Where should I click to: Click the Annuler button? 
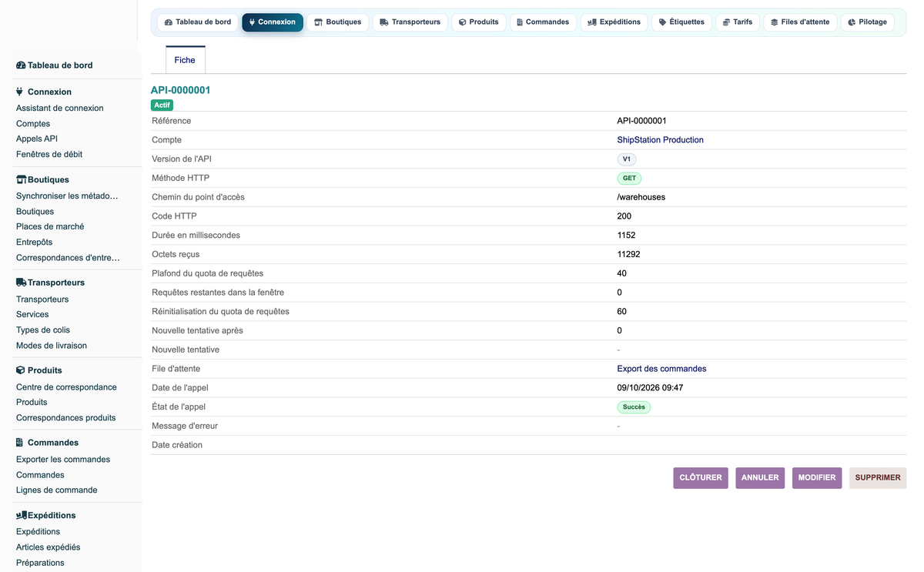tap(760, 478)
